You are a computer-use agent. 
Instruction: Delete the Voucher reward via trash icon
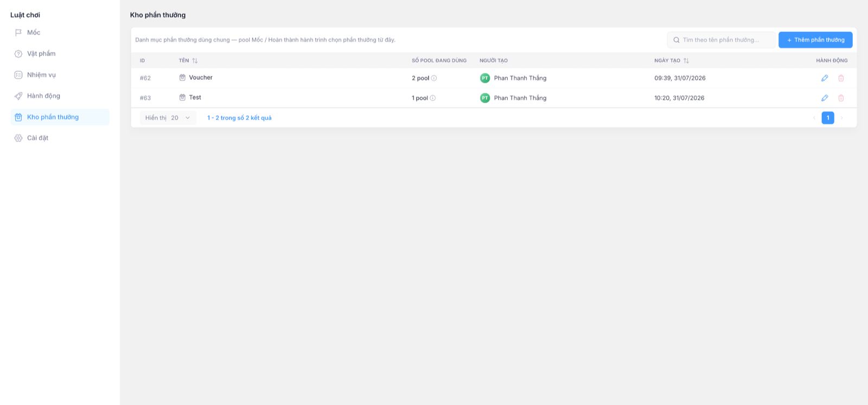[x=841, y=78]
